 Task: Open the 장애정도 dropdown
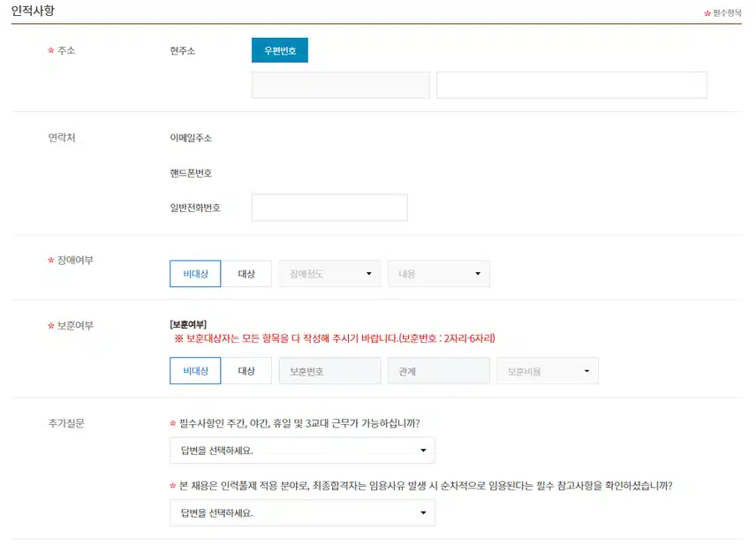click(x=329, y=274)
